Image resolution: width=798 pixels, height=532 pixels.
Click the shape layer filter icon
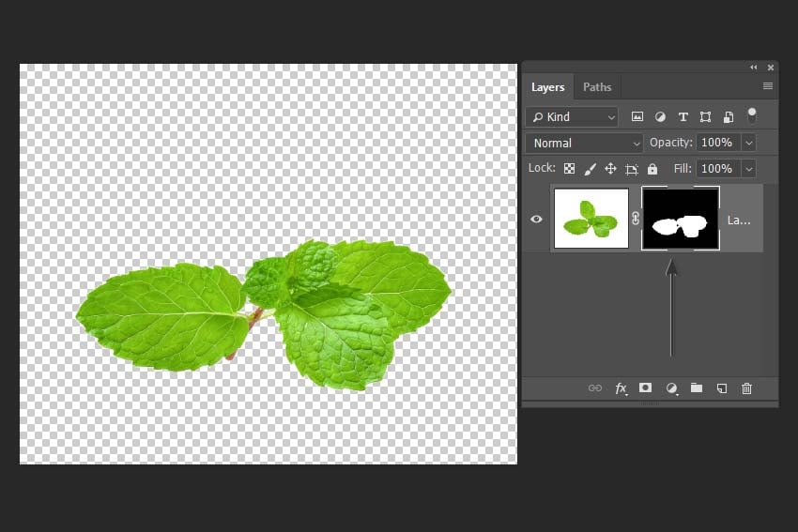(x=705, y=117)
